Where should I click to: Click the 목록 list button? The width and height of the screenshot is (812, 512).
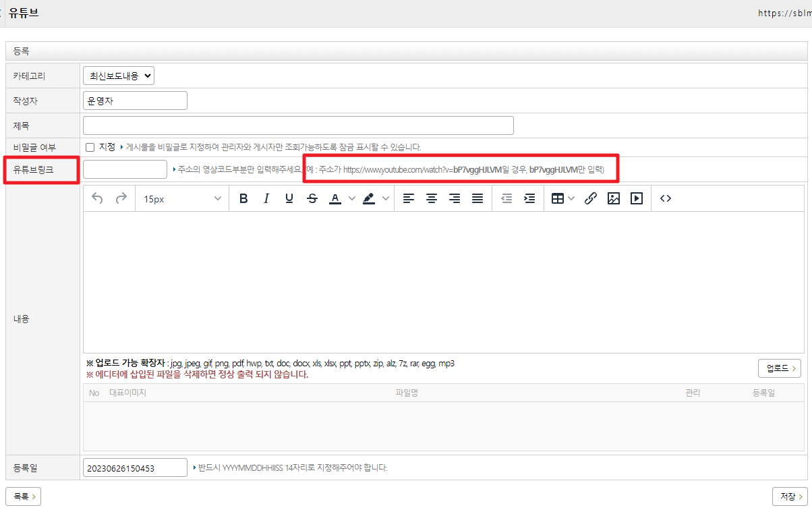[24, 496]
